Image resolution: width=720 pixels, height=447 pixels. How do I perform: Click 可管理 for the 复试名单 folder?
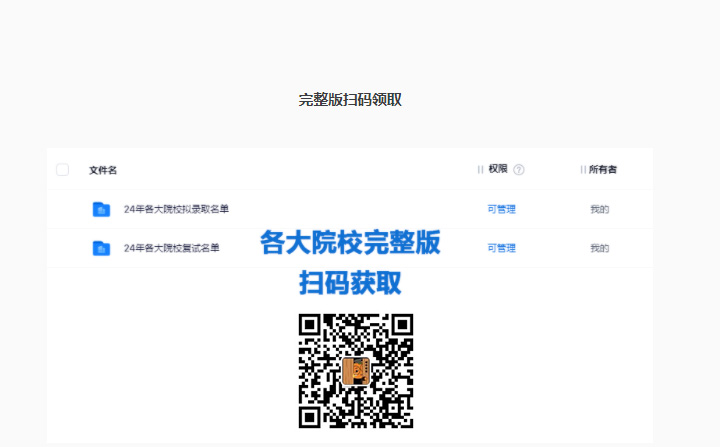click(501, 248)
